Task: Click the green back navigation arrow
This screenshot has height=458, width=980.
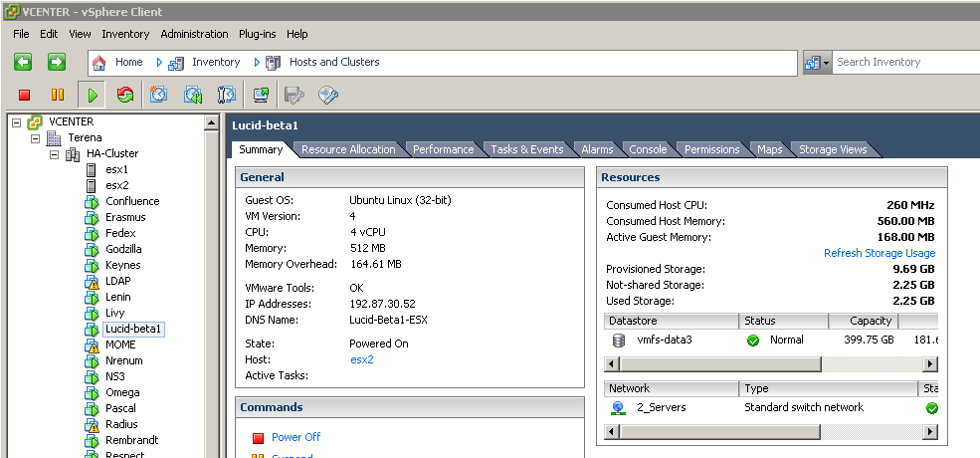Action: point(23,62)
